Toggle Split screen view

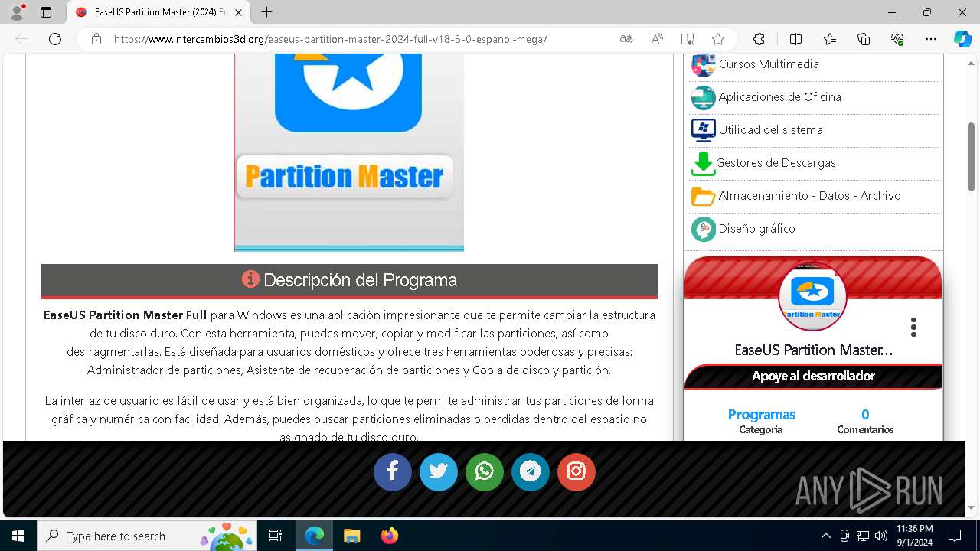click(795, 39)
